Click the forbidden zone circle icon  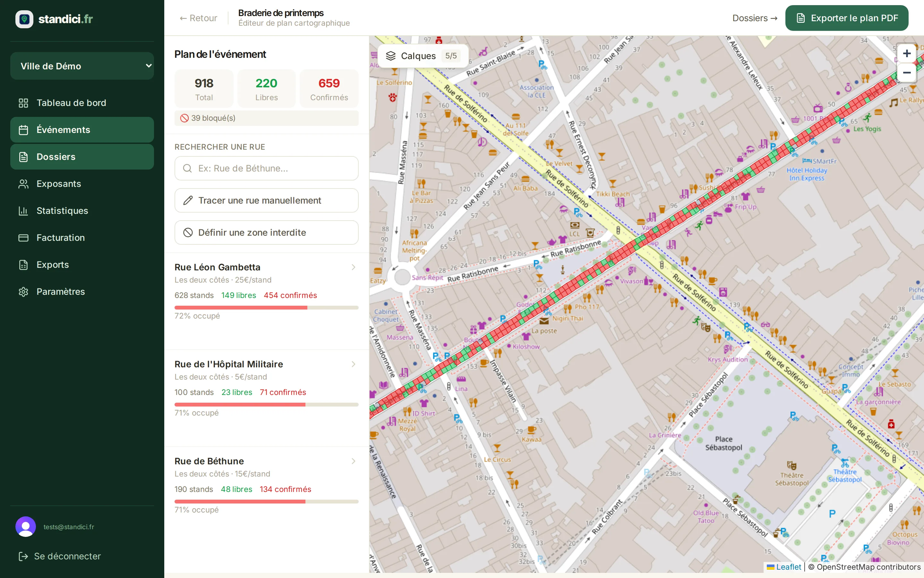(188, 232)
